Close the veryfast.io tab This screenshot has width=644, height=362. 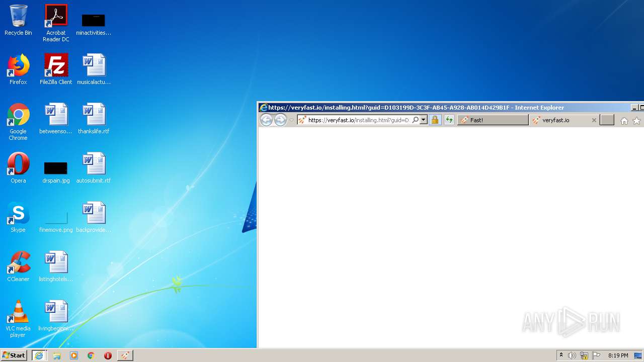click(x=594, y=120)
